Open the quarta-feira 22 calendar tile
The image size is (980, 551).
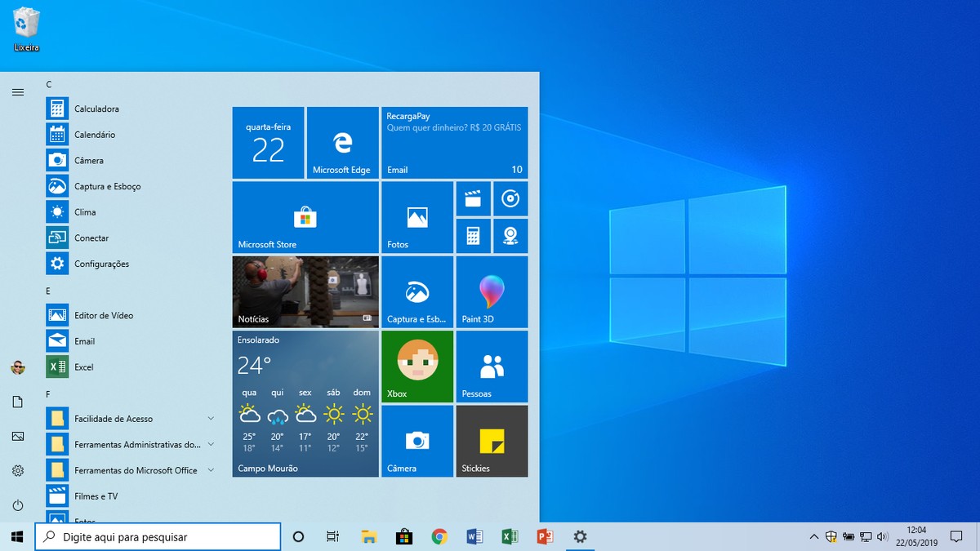pos(268,143)
